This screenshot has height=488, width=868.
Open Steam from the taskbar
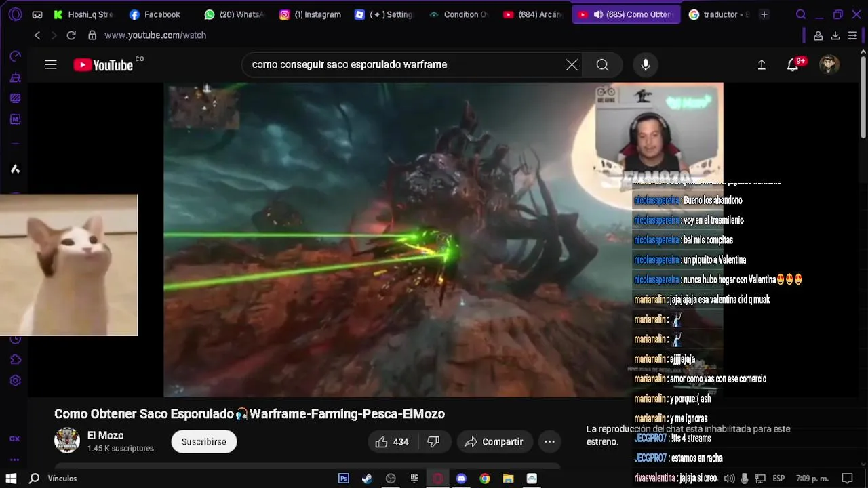pyautogui.click(x=367, y=479)
